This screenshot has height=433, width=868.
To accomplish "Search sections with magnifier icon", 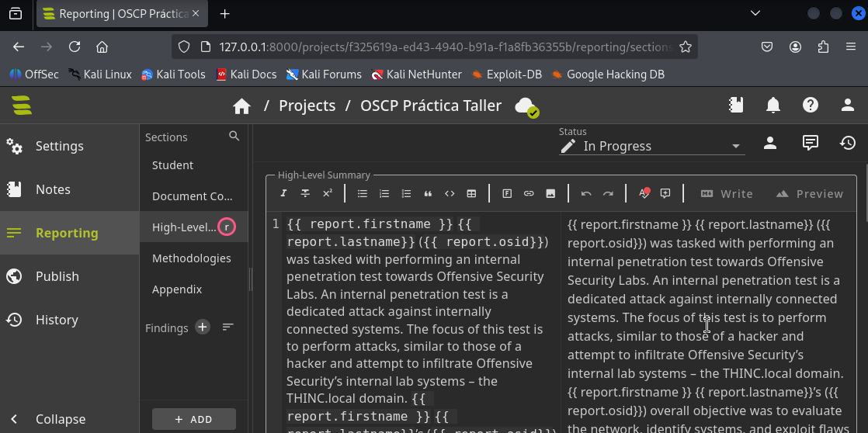I will click(234, 136).
